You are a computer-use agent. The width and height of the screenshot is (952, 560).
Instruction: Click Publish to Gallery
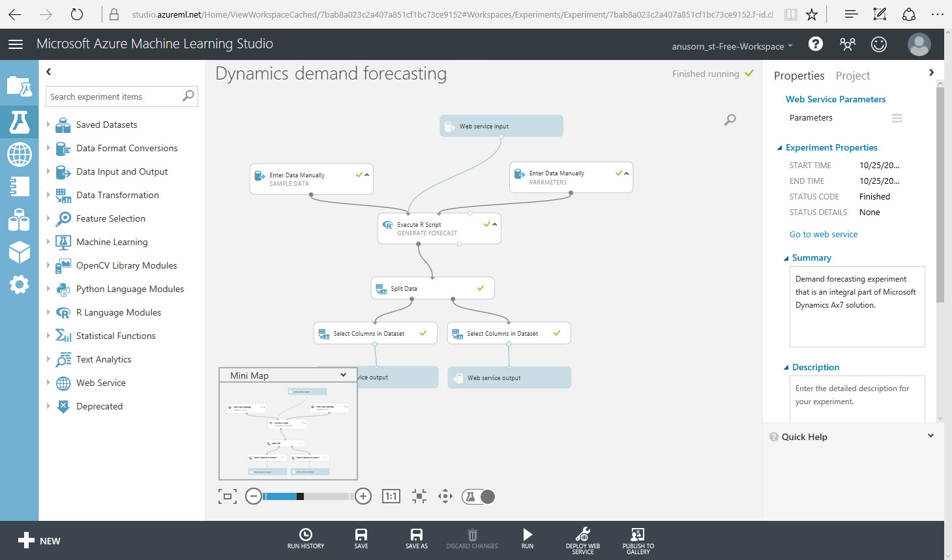pyautogui.click(x=638, y=541)
